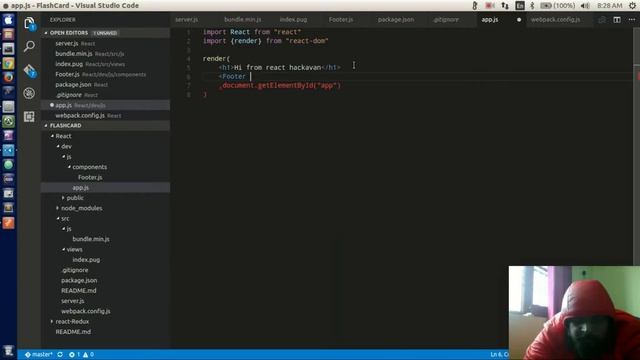Open the volume indicator in top panel

pos(585,6)
